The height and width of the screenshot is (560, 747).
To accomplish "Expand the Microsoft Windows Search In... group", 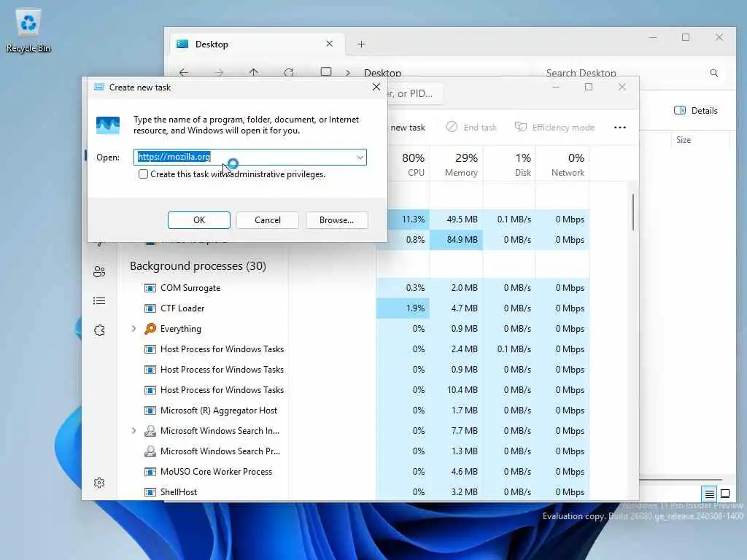I will [134, 431].
